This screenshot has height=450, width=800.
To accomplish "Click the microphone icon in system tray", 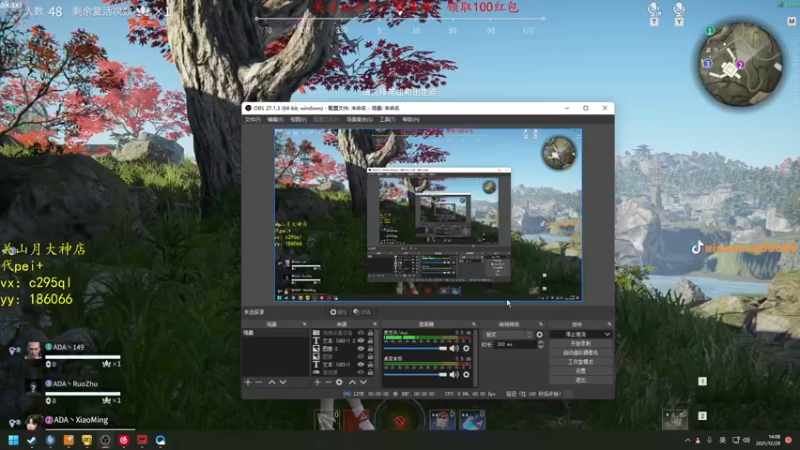I will pos(710,440).
